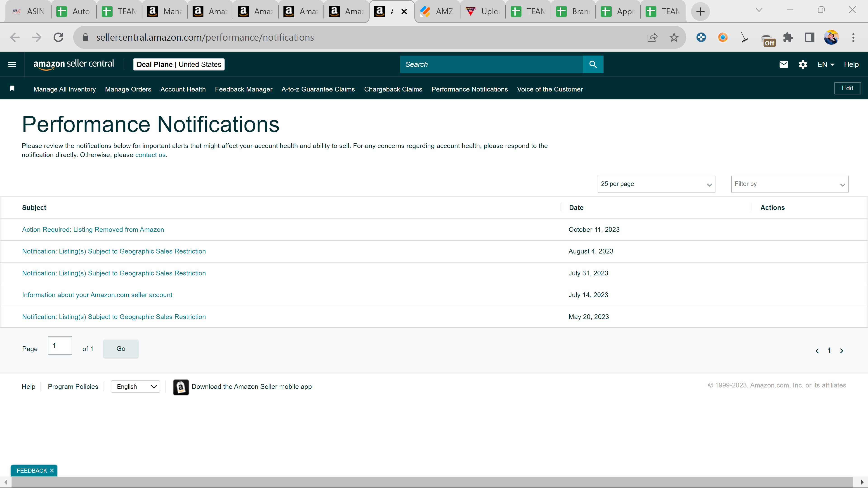Click the Page number input field

pos(60,345)
